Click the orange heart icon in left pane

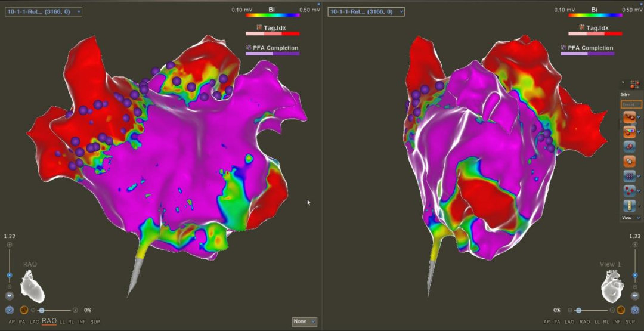point(24,310)
